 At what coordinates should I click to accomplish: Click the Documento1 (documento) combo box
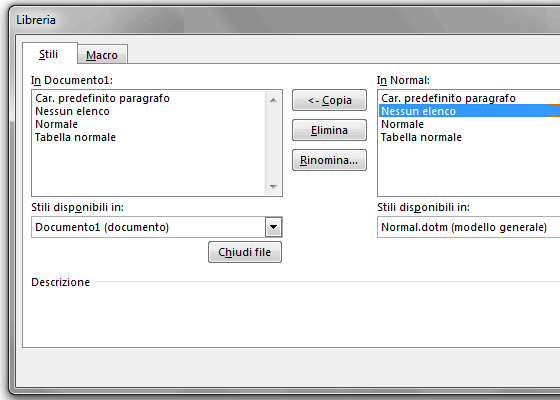click(x=157, y=227)
